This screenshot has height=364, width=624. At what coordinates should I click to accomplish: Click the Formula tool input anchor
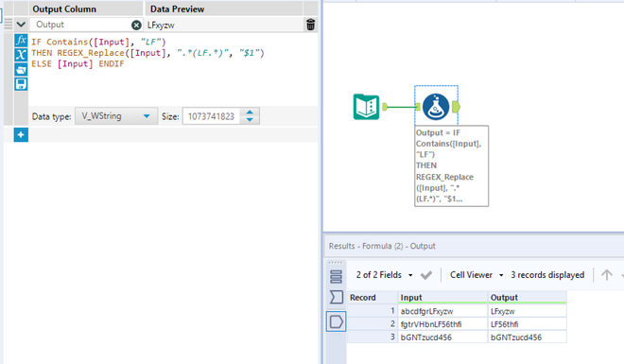coord(418,107)
